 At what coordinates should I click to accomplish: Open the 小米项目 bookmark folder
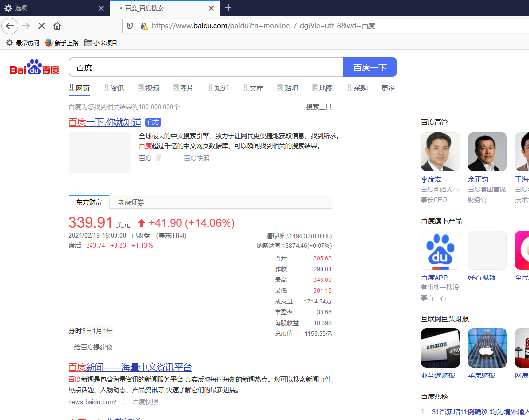[x=100, y=43]
